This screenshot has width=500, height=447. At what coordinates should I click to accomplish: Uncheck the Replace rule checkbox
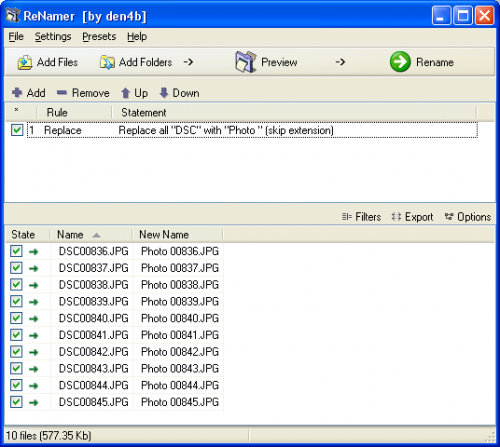click(x=17, y=130)
